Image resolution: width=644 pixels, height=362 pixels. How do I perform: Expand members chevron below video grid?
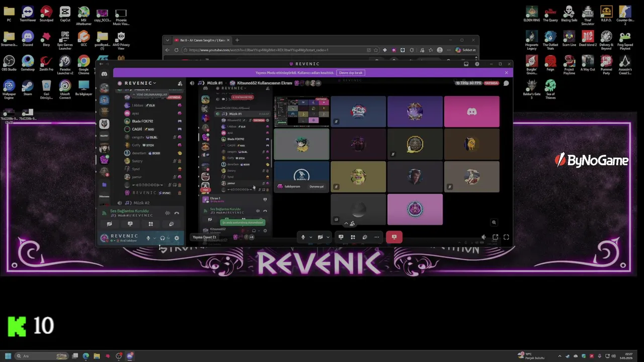(346, 223)
